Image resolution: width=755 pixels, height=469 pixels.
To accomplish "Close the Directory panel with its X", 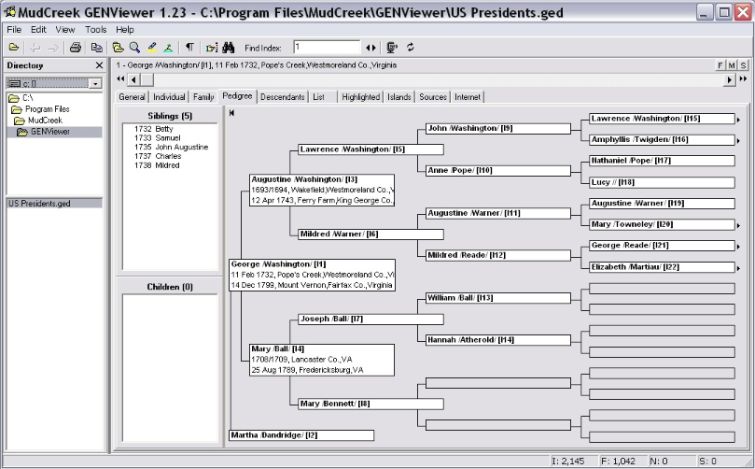I will (x=99, y=65).
